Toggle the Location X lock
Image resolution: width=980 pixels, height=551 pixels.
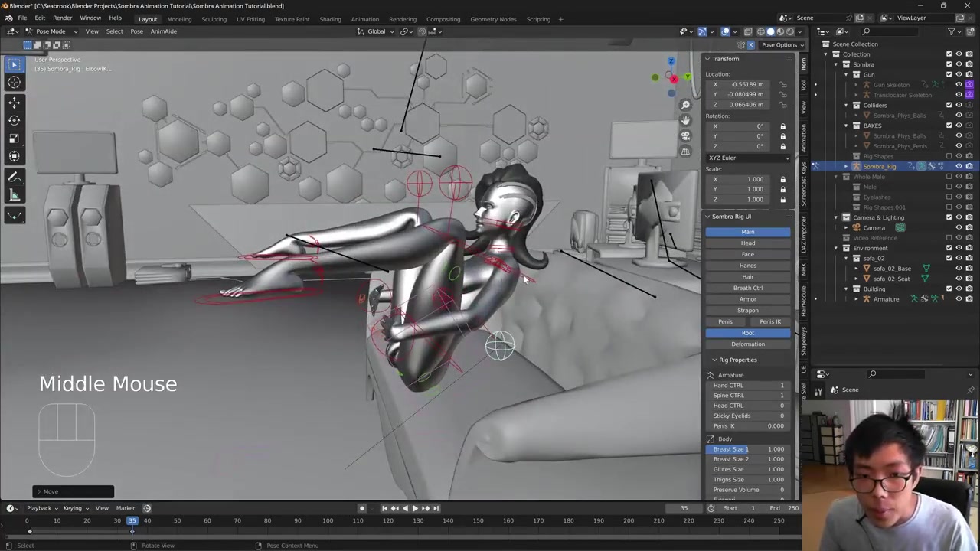(782, 84)
